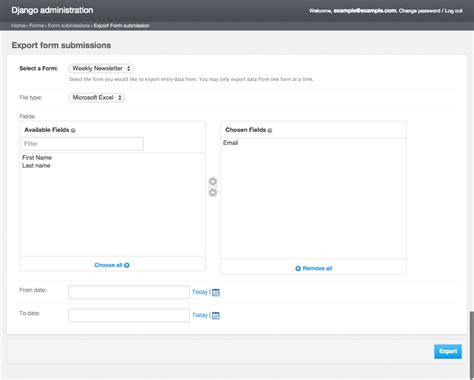The height and width of the screenshot is (380, 474).
Task: Click the Available Fields help icon
Action: 73,130
